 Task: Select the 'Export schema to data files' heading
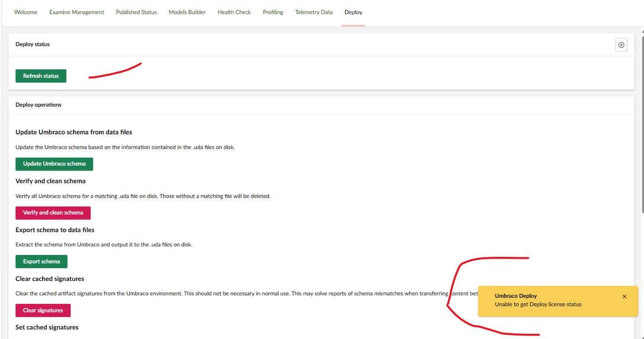coord(55,230)
